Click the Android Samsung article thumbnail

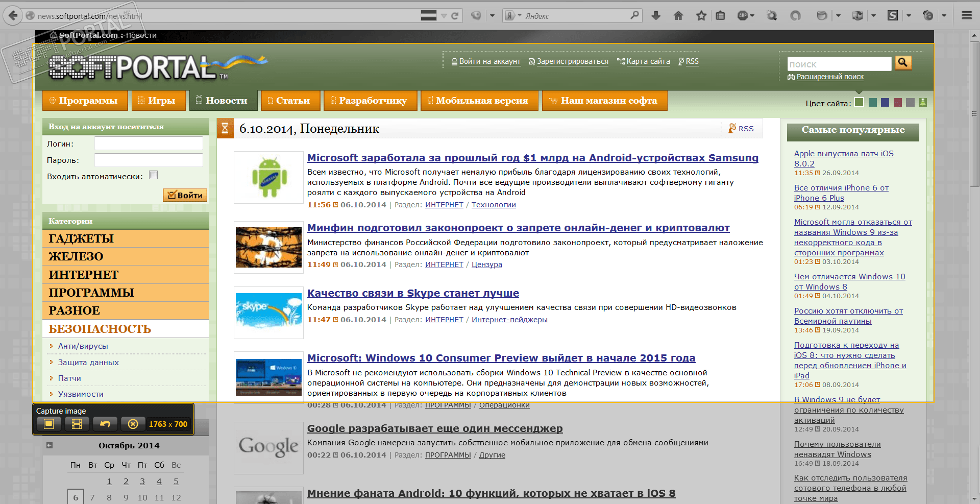pos(269,178)
